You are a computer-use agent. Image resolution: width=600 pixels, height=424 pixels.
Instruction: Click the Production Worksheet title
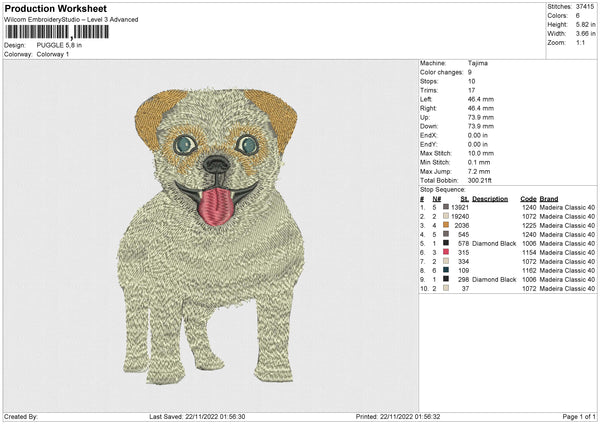click(x=56, y=8)
